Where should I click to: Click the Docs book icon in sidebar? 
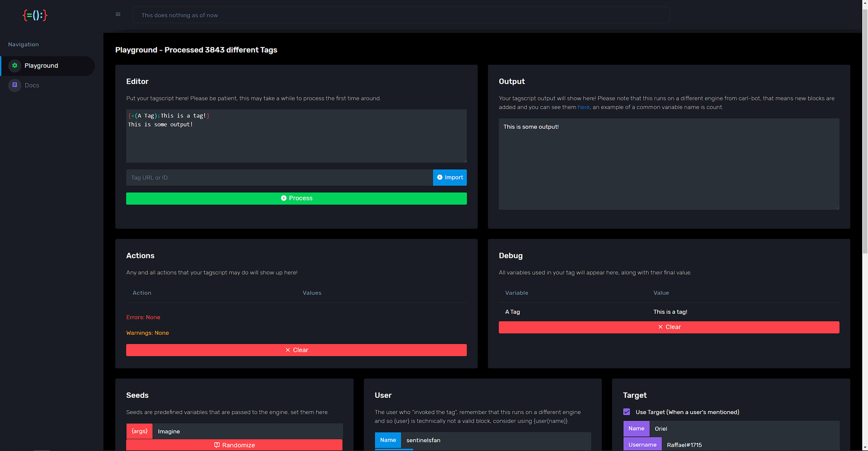tap(15, 85)
